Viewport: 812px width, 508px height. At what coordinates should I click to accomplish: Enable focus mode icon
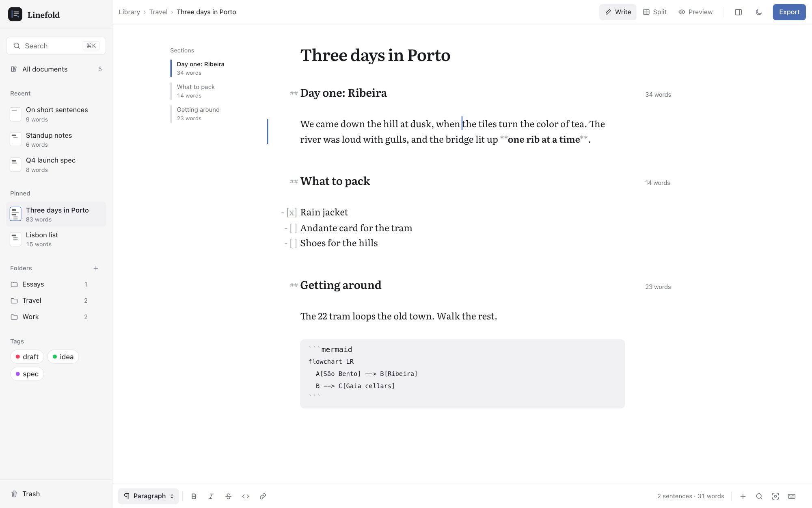[x=775, y=496]
